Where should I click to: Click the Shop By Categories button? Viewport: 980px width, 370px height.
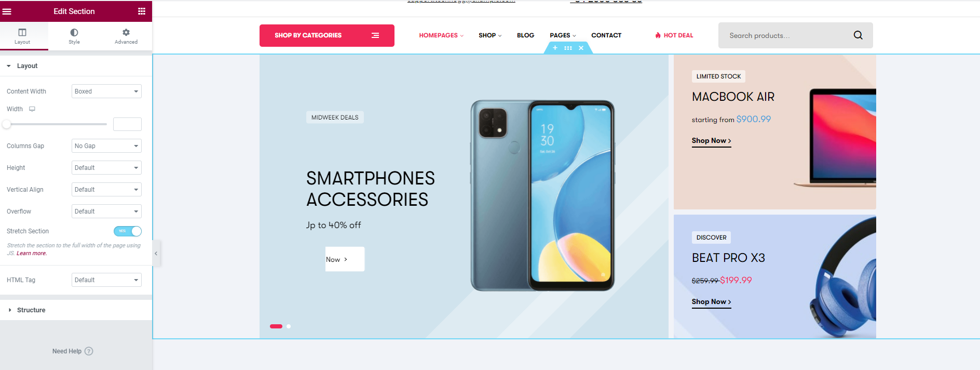click(327, 35)
